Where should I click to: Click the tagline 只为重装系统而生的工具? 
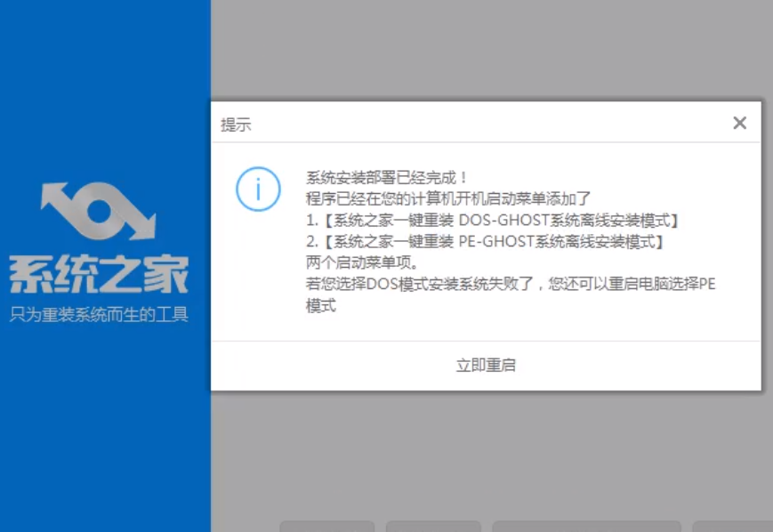click(100, 313)
